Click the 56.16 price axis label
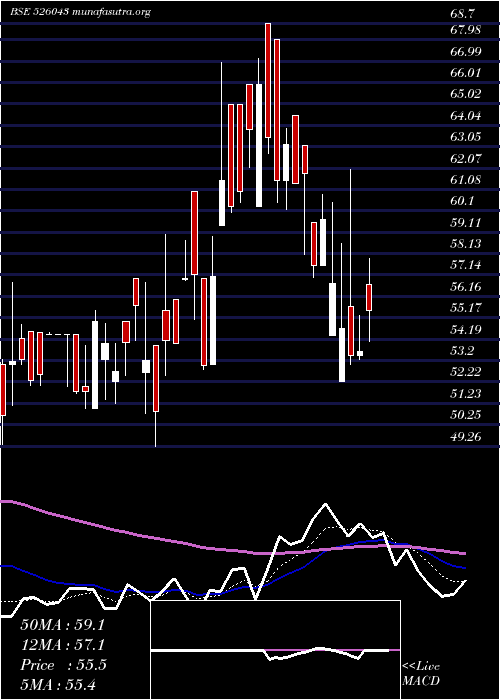The width and height of the screenshot is (500, 700). (x=466, y=287)
